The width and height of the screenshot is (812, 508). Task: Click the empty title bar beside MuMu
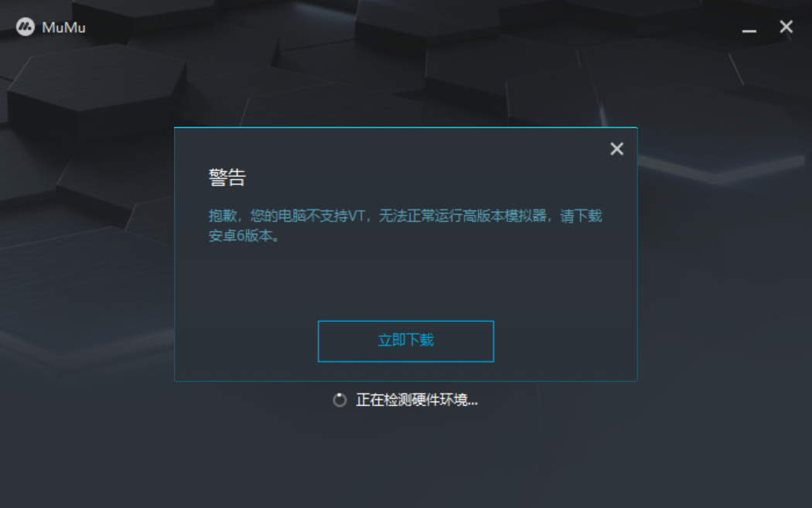point(415,27)
